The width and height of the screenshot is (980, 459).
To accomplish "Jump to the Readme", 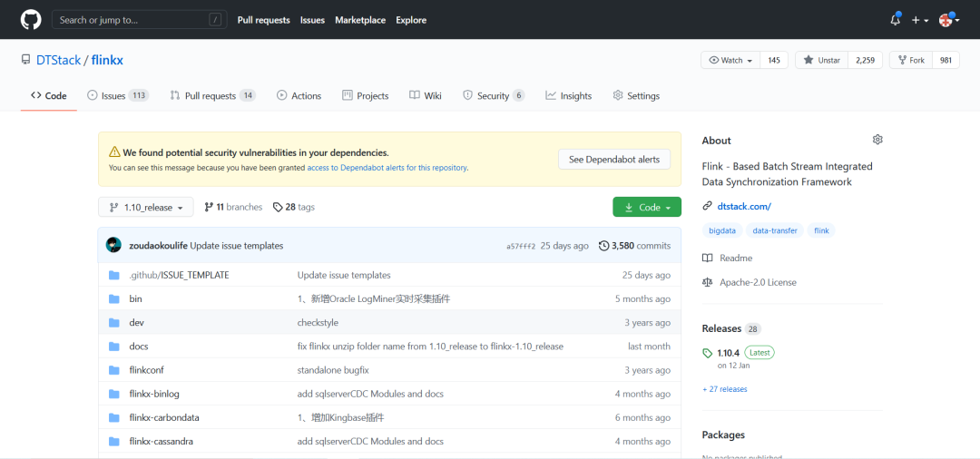I will coord(728,258).
